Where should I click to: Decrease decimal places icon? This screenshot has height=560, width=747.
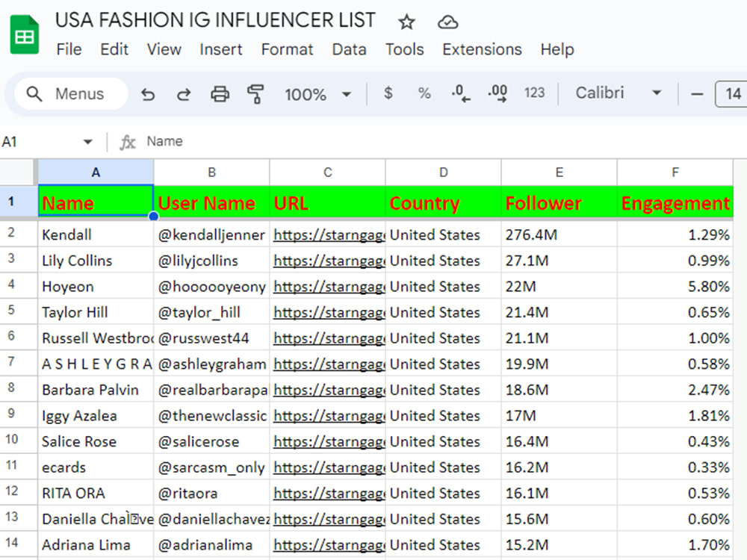tap(461, 93)
